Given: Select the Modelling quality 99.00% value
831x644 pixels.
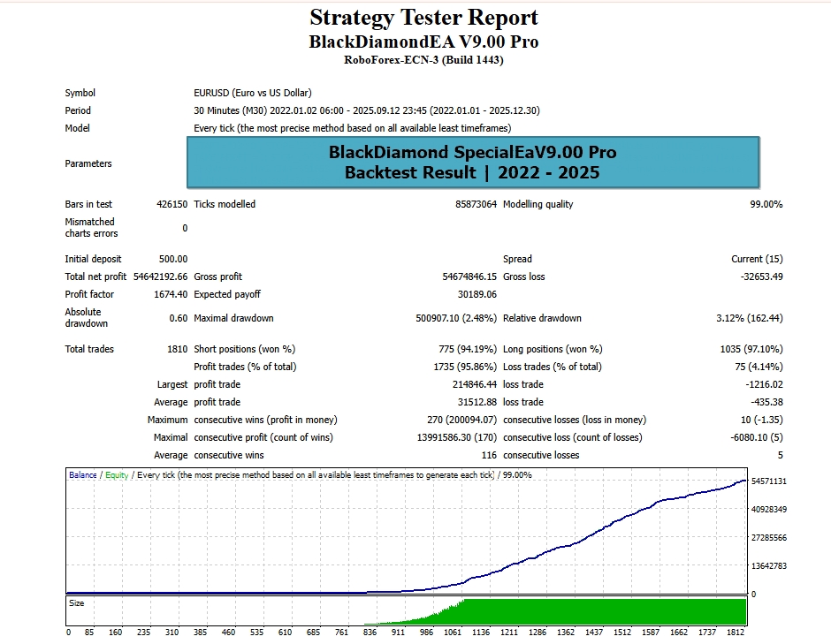Looking at the screenshot, I should (766, 204).
